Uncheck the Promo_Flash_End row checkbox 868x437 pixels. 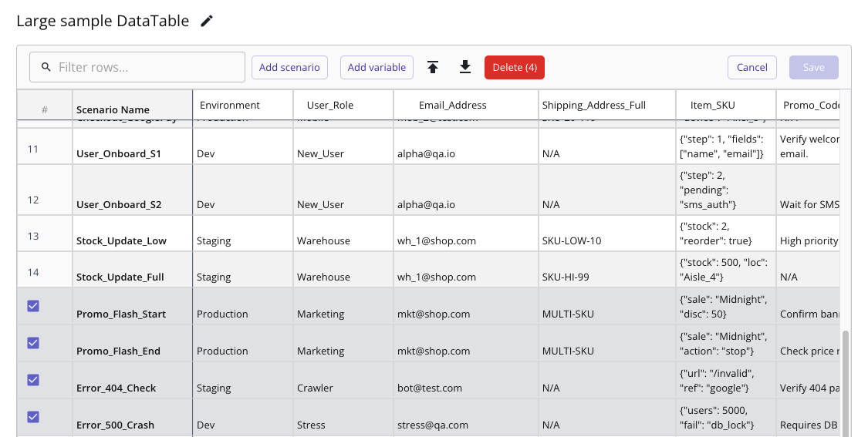pos(33,343)
